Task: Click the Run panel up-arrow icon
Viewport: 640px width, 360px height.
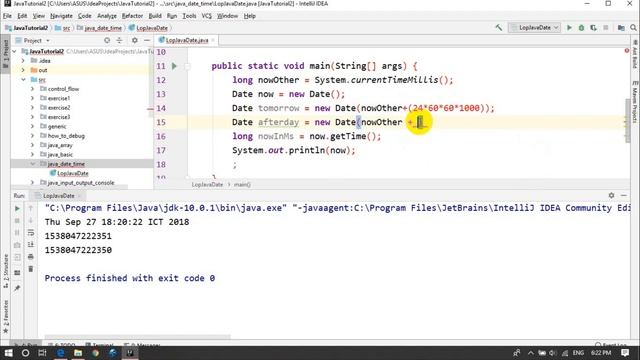Action: pyautogui.click(x=31, y=209)
